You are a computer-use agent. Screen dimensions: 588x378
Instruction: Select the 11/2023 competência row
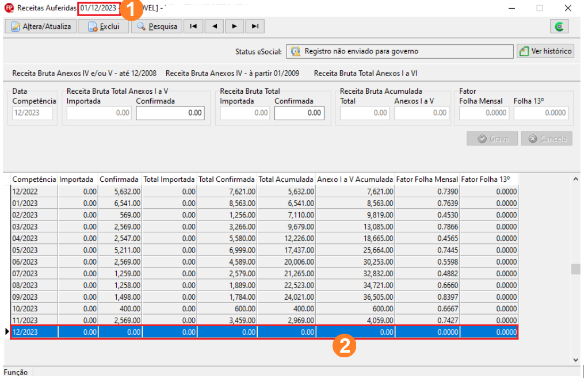pyautogui.click(x=265, y=320)
